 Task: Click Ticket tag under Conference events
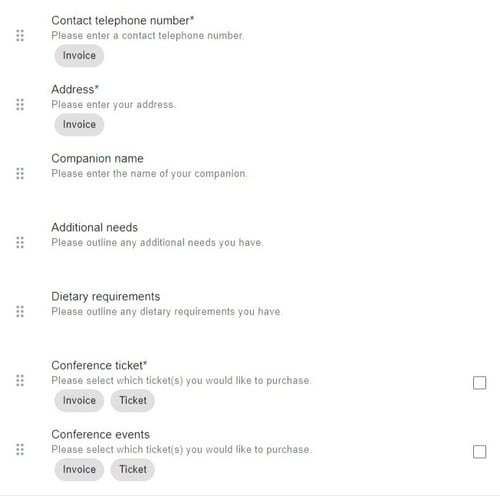click(133, 469)
